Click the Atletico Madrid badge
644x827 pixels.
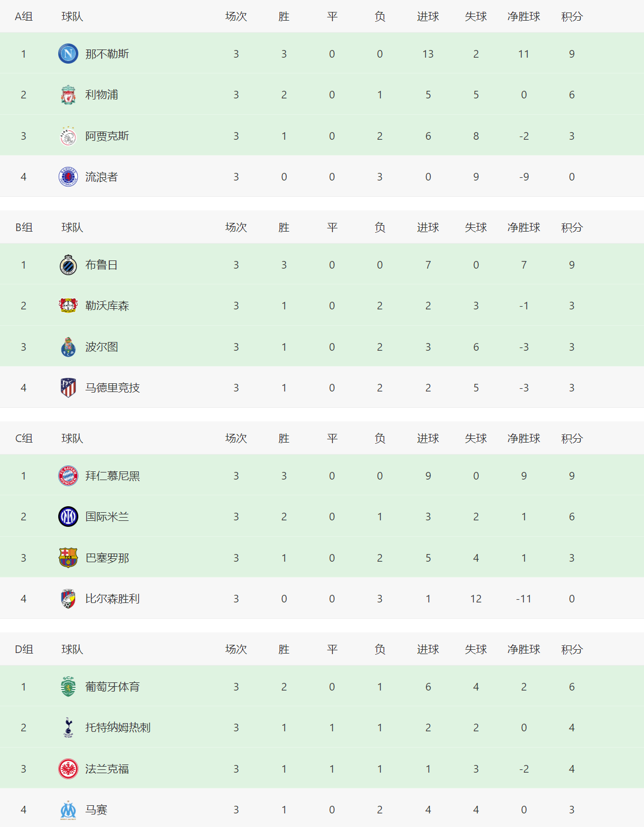(x=68, y=388)
